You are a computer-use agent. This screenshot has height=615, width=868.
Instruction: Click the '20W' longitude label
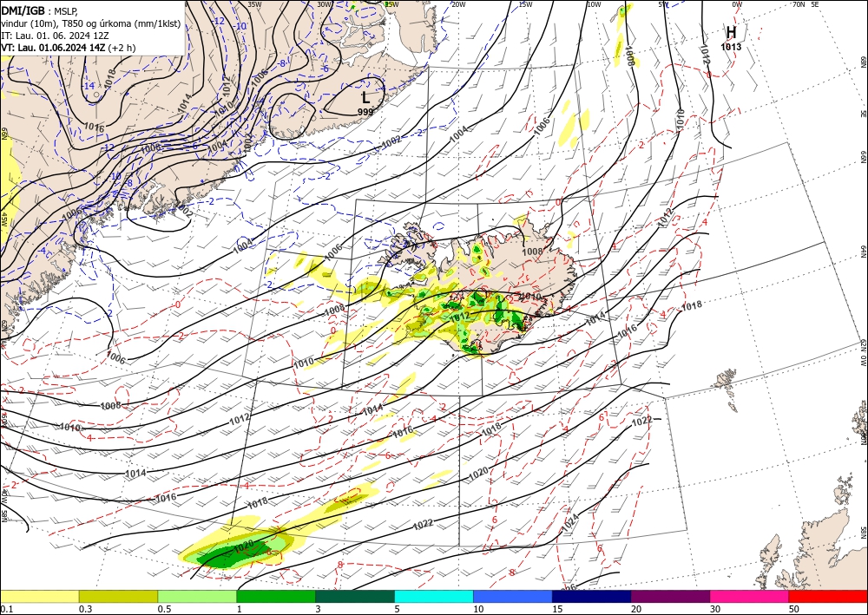click(457, 4)
